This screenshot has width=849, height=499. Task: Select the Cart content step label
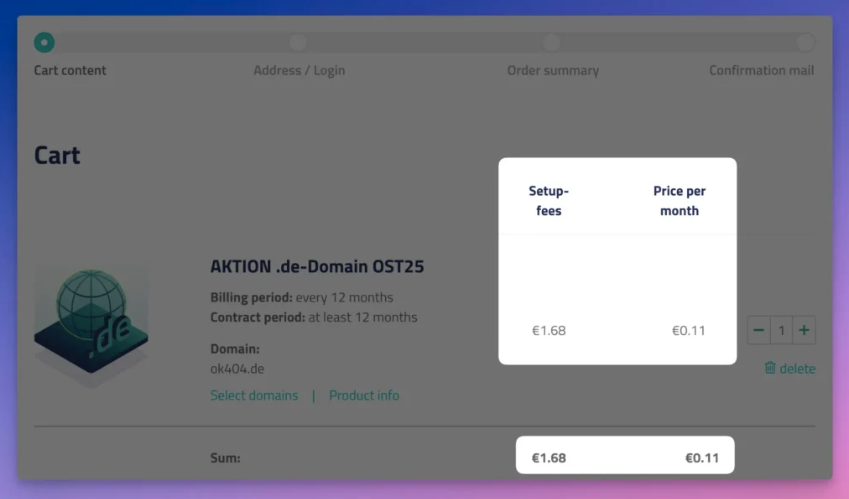pyautogui.click(x=70, y=70)
